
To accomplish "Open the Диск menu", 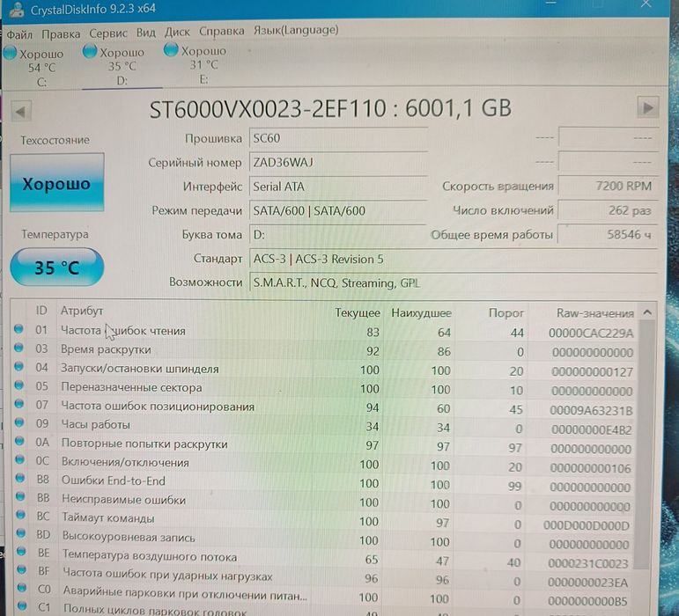I will coord(177,32).
